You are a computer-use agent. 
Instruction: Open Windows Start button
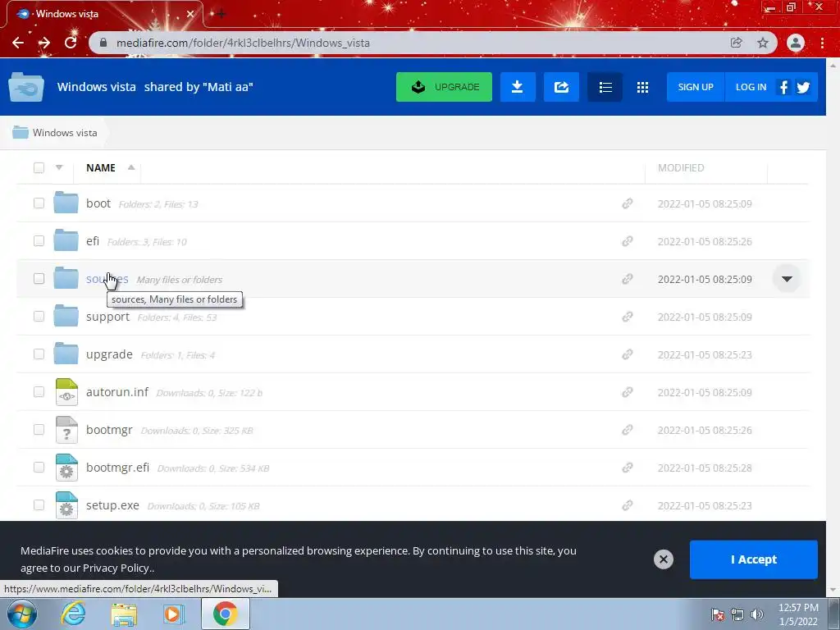[x=22, y=614]
